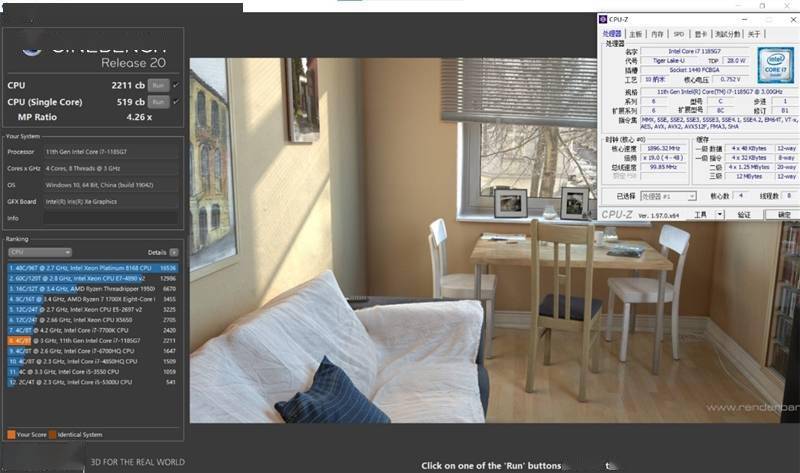Screen dimensions: 800x473
Task: Click the Tiger Lake-U codename field in CPU-Z
Action: 669,61
